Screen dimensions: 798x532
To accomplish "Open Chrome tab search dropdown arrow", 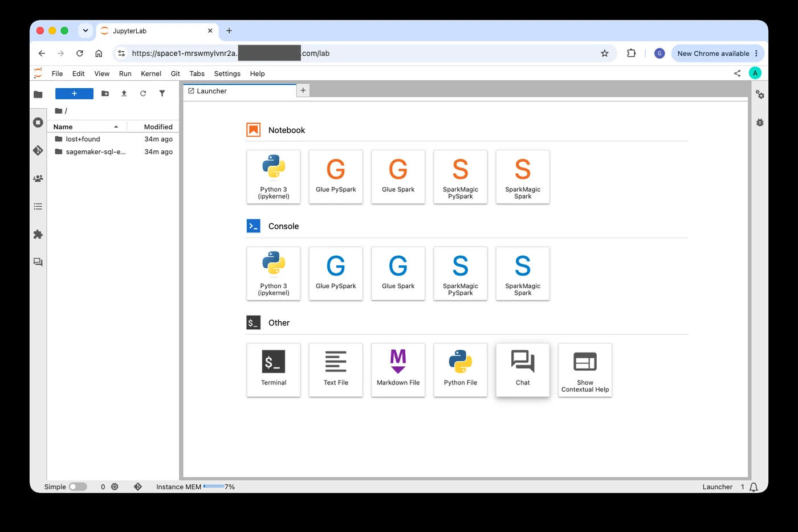I will pyautogui.click(x=85, y=31).
